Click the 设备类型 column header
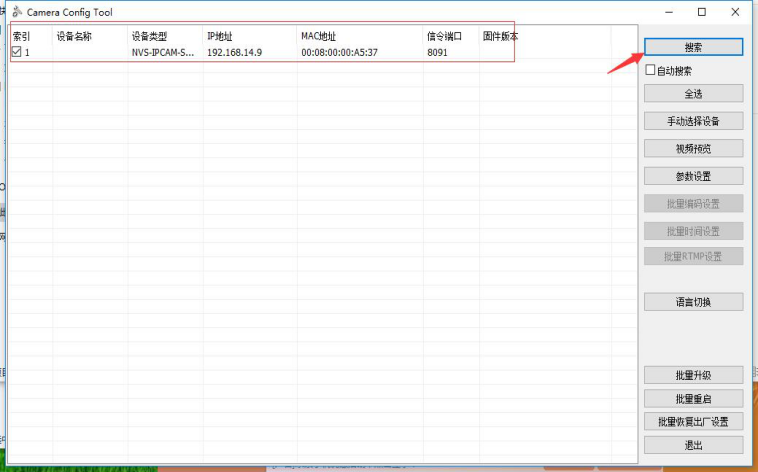 [149, 37]
